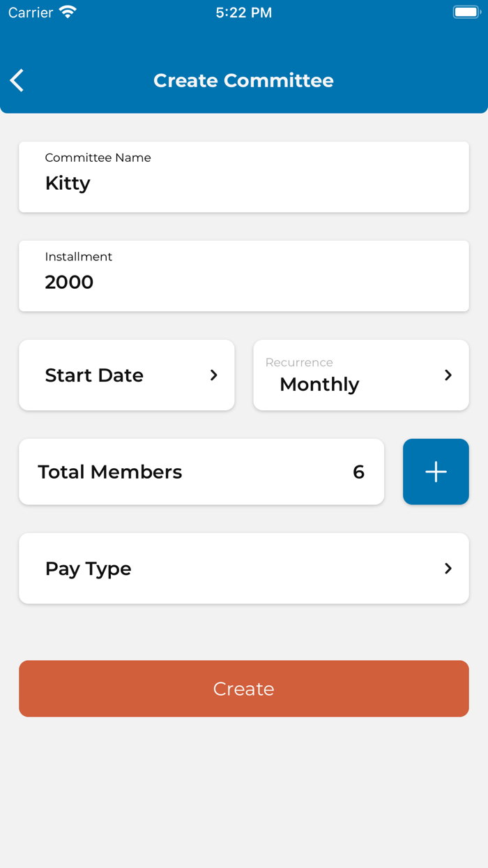Tap the back arrow in header
The height and width of the screenshot is (868, 488).
tap(17, 80)
